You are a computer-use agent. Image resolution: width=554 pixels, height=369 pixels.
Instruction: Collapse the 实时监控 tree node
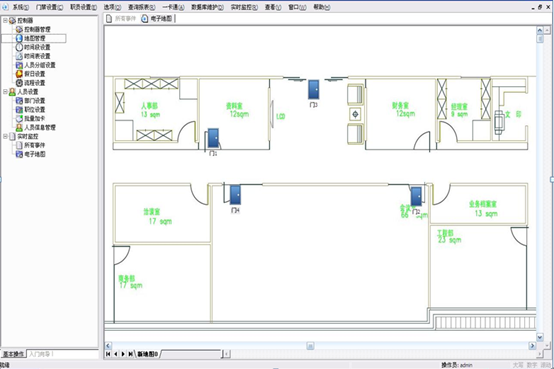5,136
